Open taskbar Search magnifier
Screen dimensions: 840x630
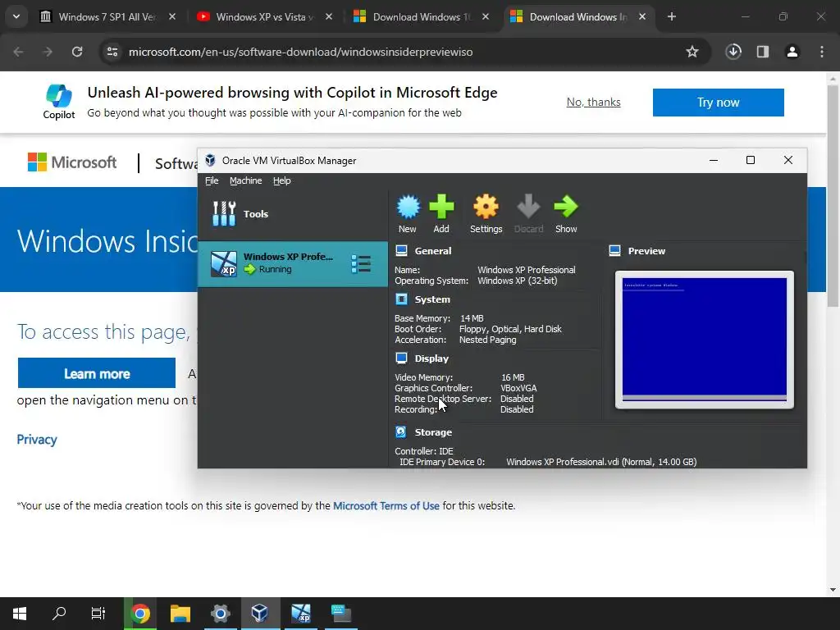tap(59, 614)
